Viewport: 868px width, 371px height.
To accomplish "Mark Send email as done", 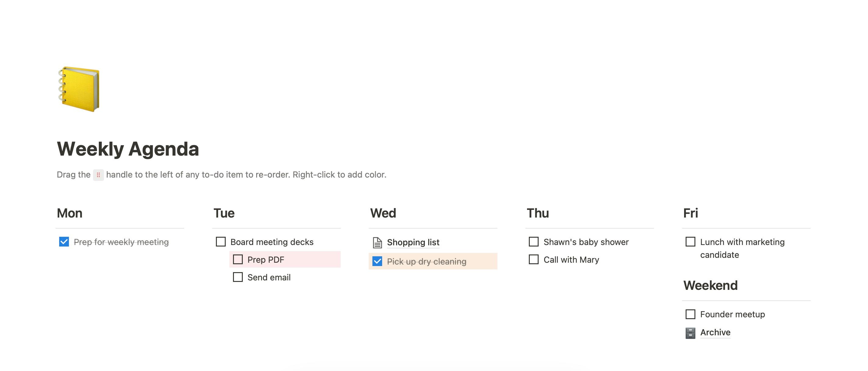I will (x=238, y=277).
